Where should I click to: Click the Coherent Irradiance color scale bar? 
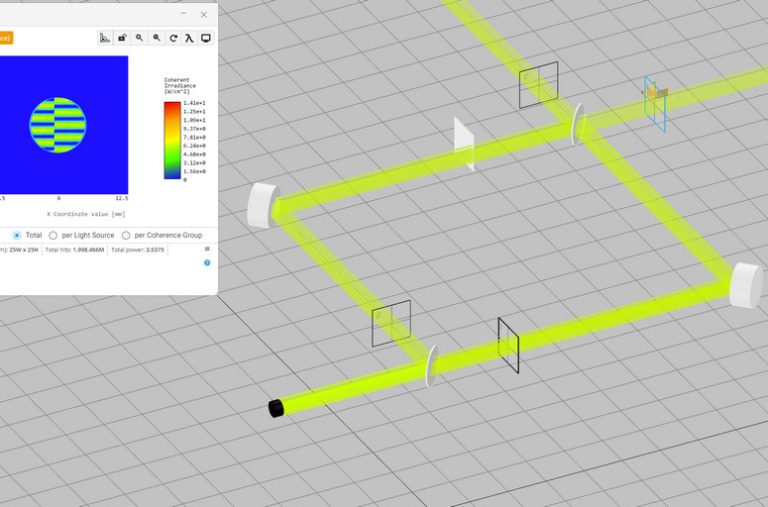[x=172, y=140]
